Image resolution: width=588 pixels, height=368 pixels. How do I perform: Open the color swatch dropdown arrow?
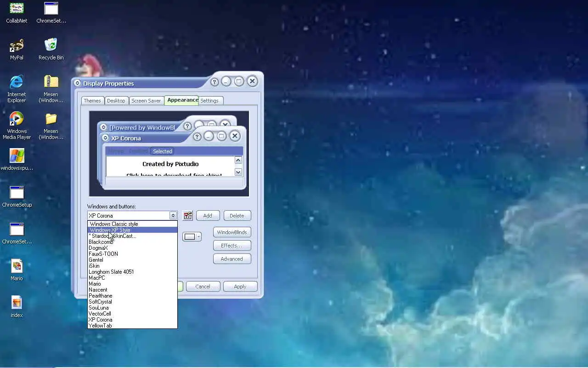[x=198, y=236]
